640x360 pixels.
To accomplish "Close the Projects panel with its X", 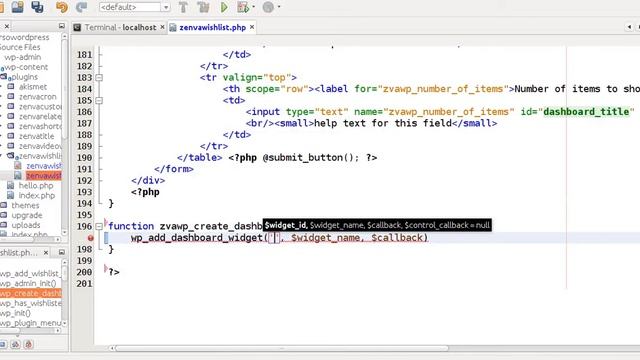I will coord(7,27).
